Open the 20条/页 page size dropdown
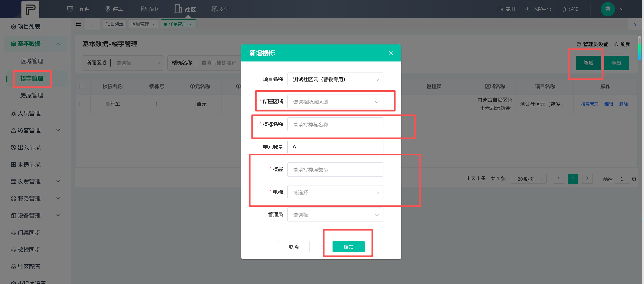 [529, 179]
